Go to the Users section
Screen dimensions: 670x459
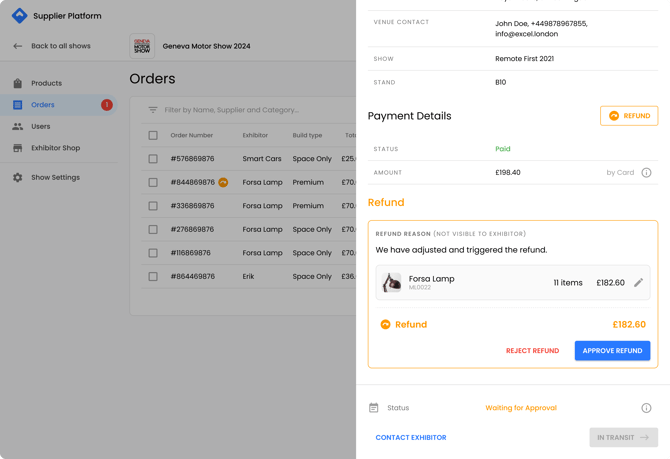pyautogui.click(x=40, y=127)
